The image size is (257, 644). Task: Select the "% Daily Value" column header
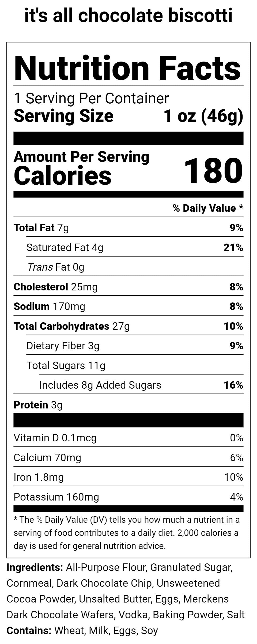[x=208, y=208]
